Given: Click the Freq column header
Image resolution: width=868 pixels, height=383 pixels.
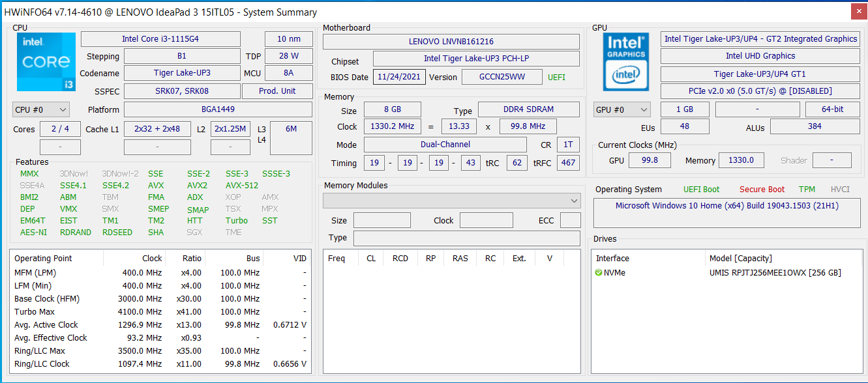Looking at the screenshot, I should tap(337, 259).
